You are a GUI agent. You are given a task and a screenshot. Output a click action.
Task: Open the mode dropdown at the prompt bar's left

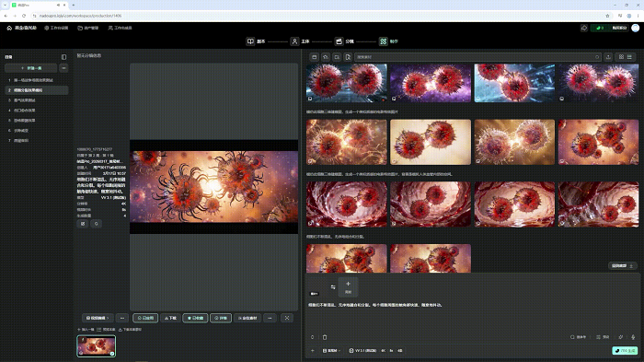pyautogui.click(x=331, y=350)
